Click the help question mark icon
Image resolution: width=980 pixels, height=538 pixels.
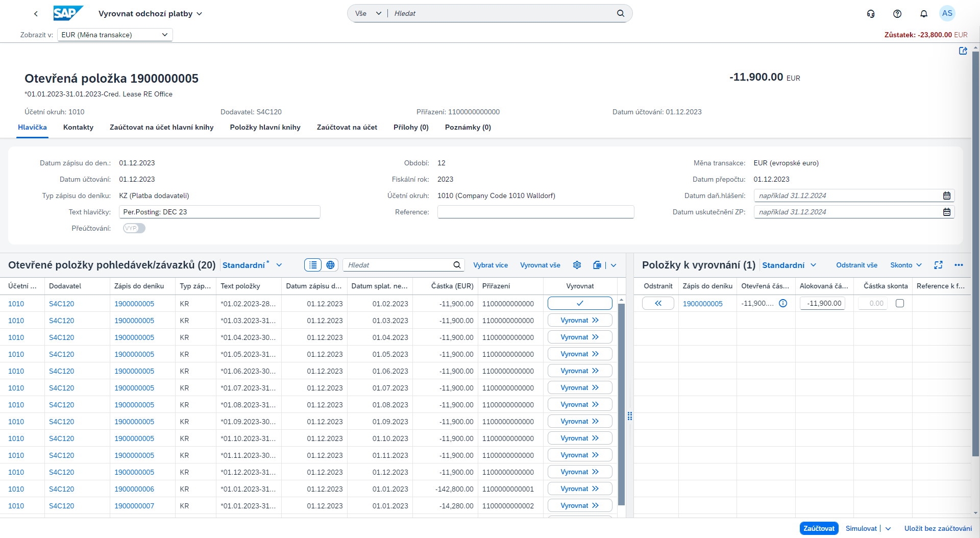coord(897,13)
